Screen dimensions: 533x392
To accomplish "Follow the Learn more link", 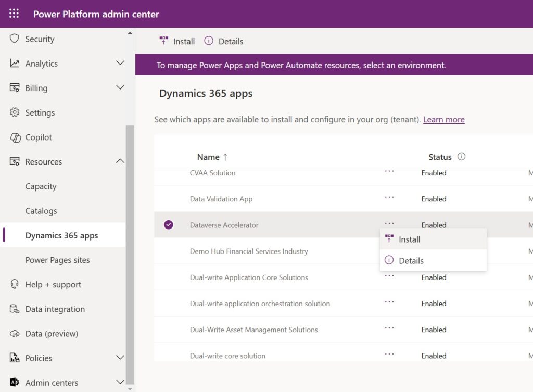I will pyautogui.click(x=443, y=119).
